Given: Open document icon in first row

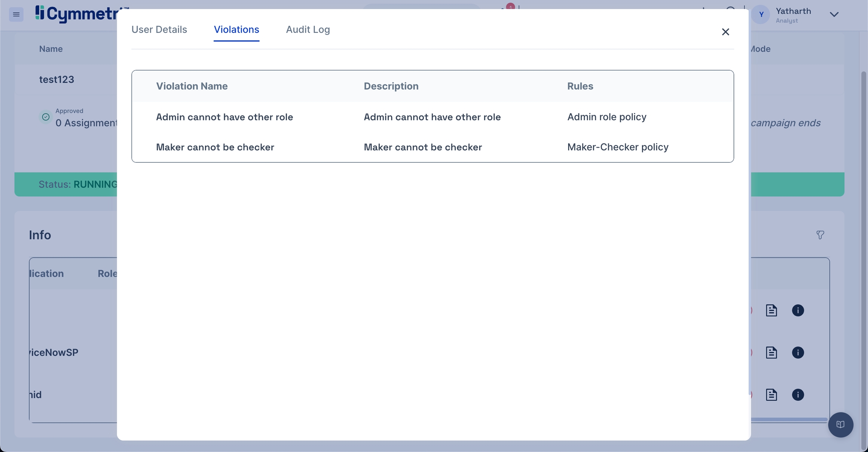Looking at the screenshot, I should [x=771, y=310].
